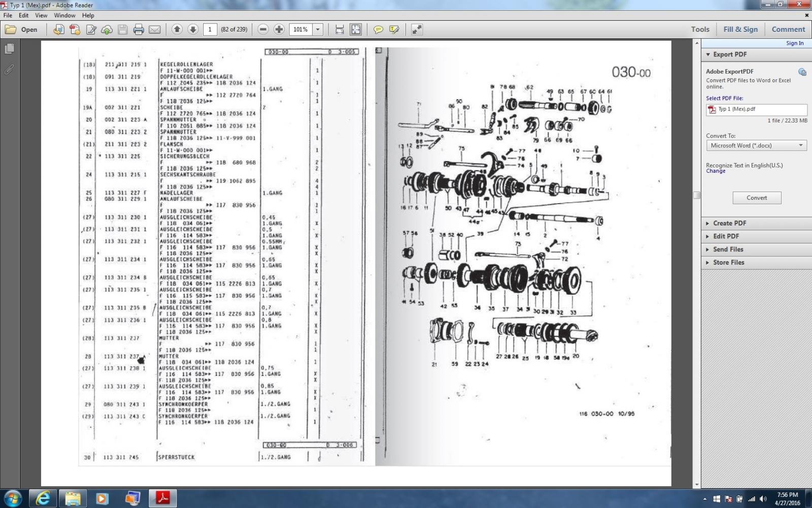Click the Create PDF icon in toolbar

[x=75, y=29]
